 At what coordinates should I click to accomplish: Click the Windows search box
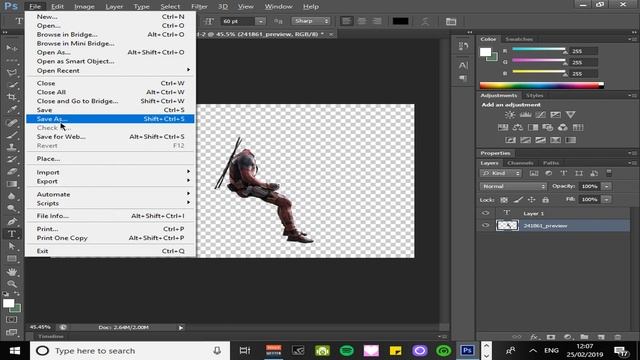(130, 351)
